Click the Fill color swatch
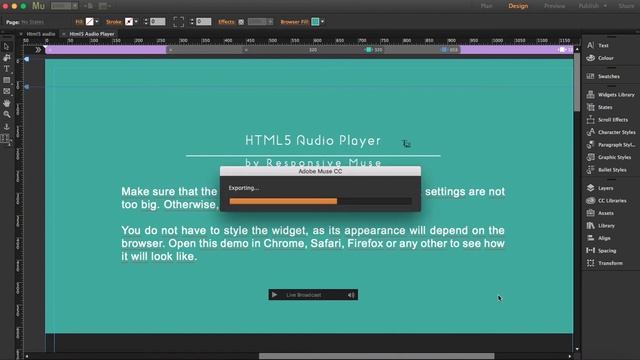Screen dimensions: 640x360 tap(89, 22)
